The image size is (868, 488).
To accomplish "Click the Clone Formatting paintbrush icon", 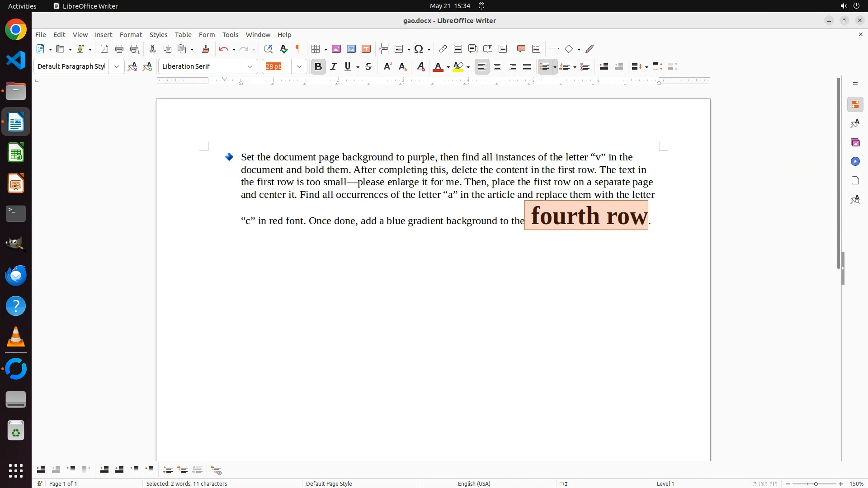I will pyautogui.click(x=206, y=49).
